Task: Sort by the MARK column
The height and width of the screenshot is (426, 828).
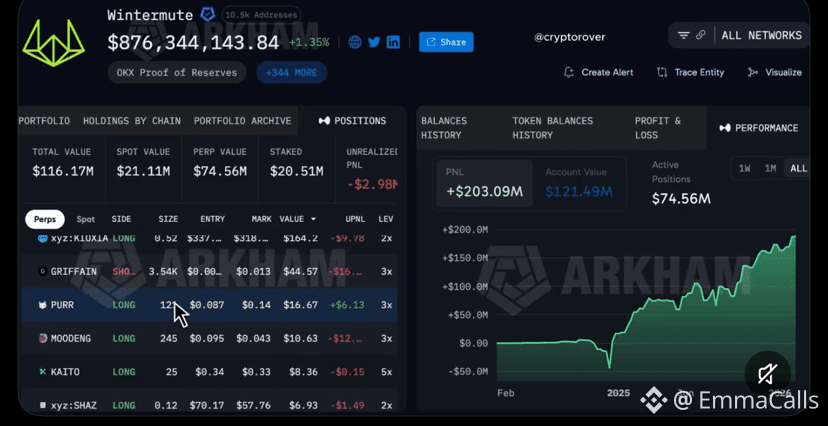Action: (x=261, y=219)
